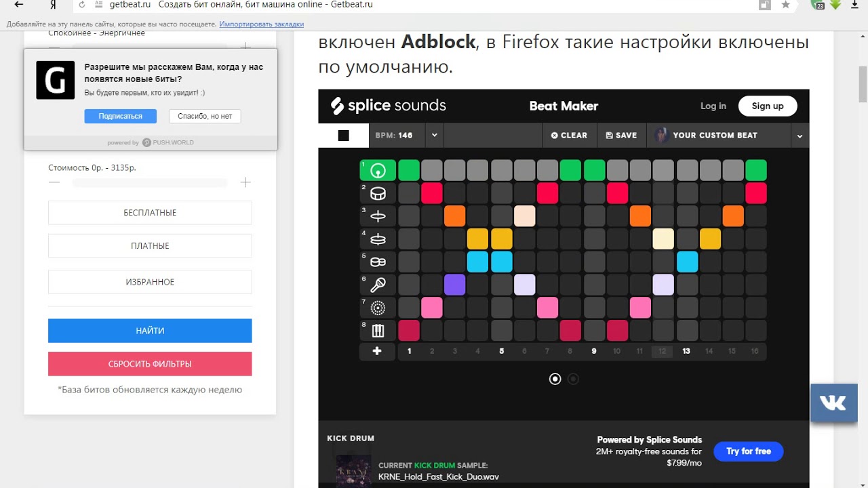Decrease price with the minus icon under Стоимость
Screen dimensions: 868x488
pos(54,182)
